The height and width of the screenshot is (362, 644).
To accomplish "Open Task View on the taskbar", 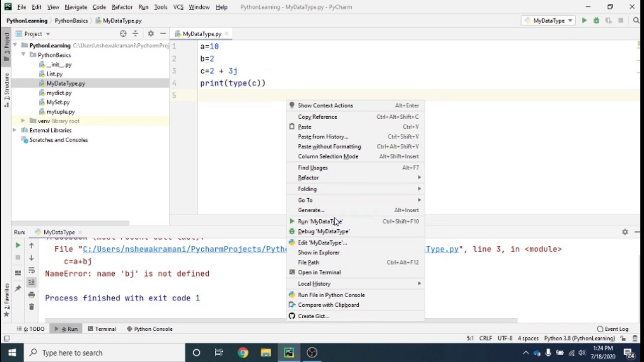I will pyautogui.click(x=219, y=352).
